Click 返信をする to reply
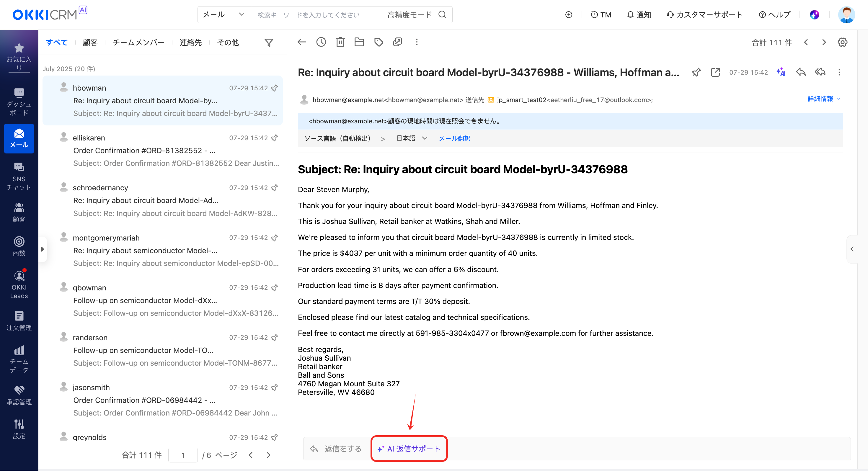Screen dimensions: 868x471 pos(336,449)
